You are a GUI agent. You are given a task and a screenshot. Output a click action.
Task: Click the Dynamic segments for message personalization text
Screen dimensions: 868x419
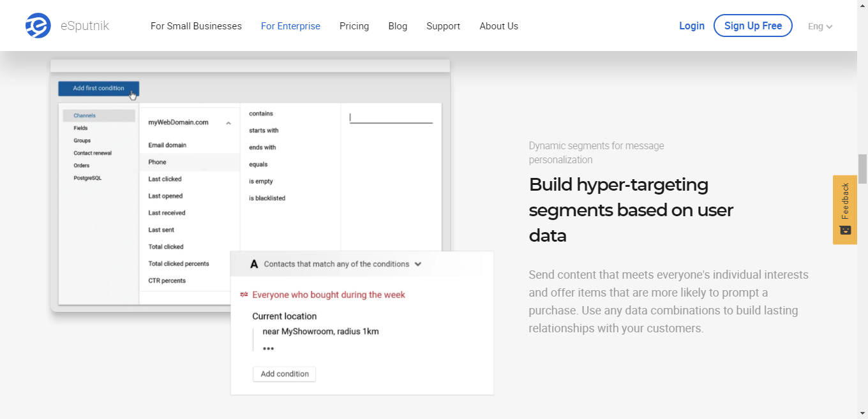tap(596, 152)
